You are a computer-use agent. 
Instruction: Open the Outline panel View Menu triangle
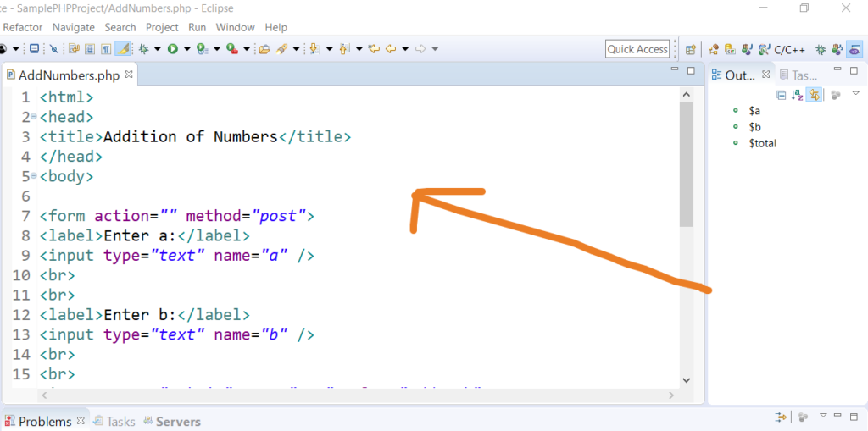coord(856,94)
